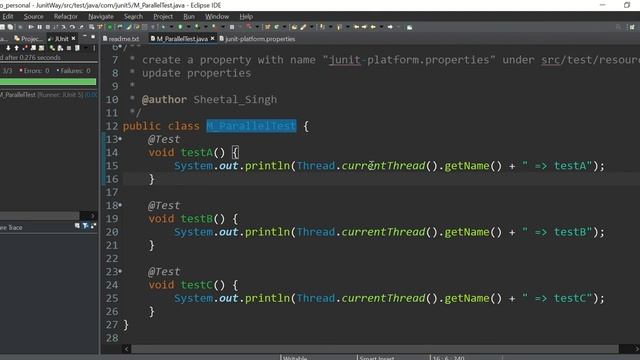640x360 pixels.
Task: Click the Open Type icon
Action: point(294,27)
